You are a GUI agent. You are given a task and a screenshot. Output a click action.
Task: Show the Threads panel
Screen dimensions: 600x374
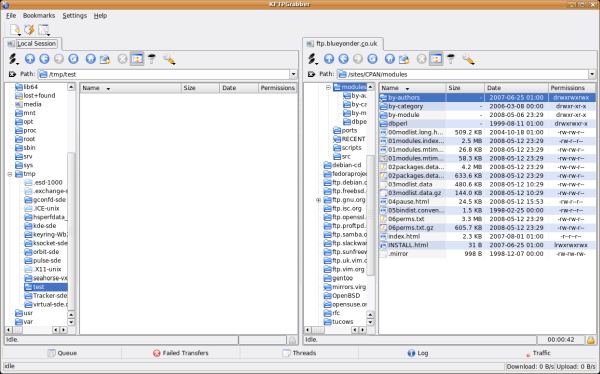(x=299, y=353)
